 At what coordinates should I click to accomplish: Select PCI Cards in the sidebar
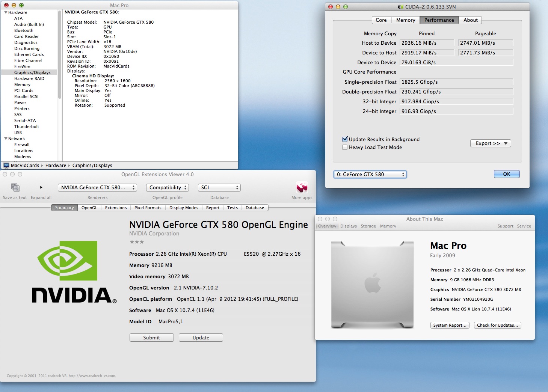(24, 90)
